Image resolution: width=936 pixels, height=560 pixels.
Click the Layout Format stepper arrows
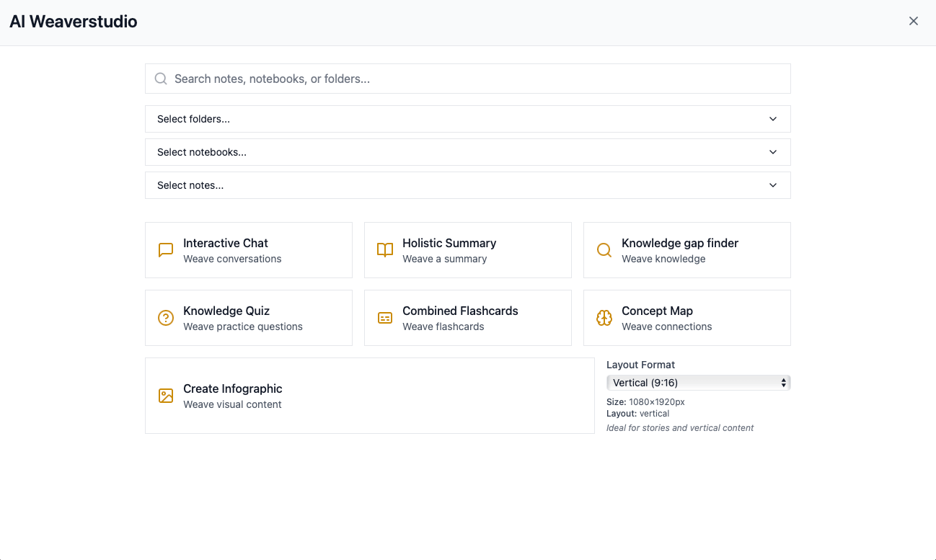(783, 382)
